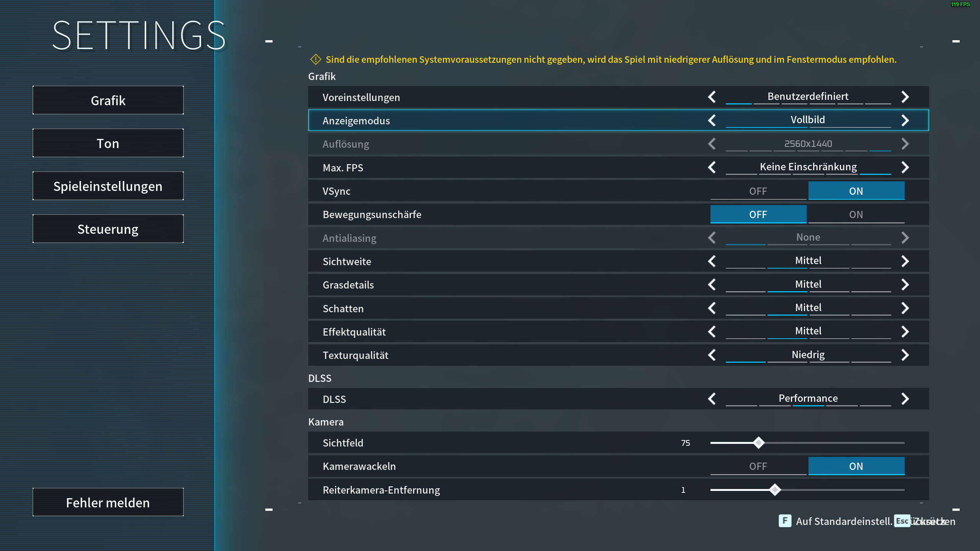Switch DLSS mode with left arrow

[712, 399]
